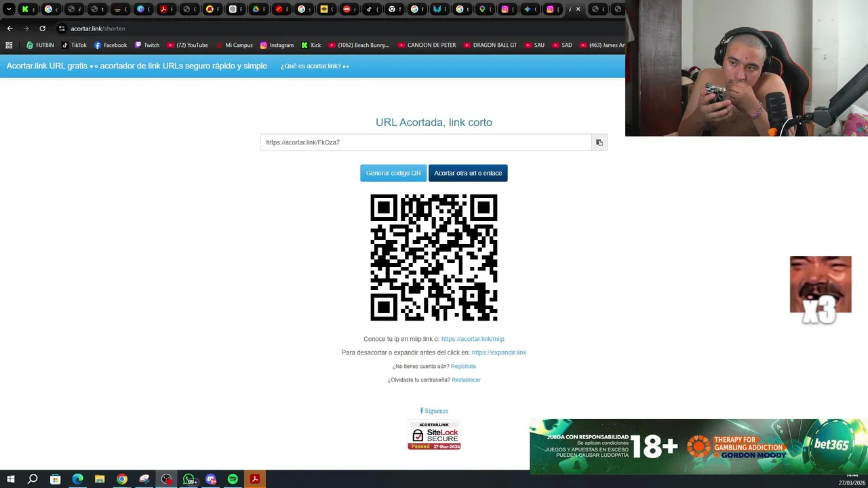Image resolution: width=868 pixels, height=488 pixels.
Task: Open the Twitch bookmark
Action: coord(147,45)
